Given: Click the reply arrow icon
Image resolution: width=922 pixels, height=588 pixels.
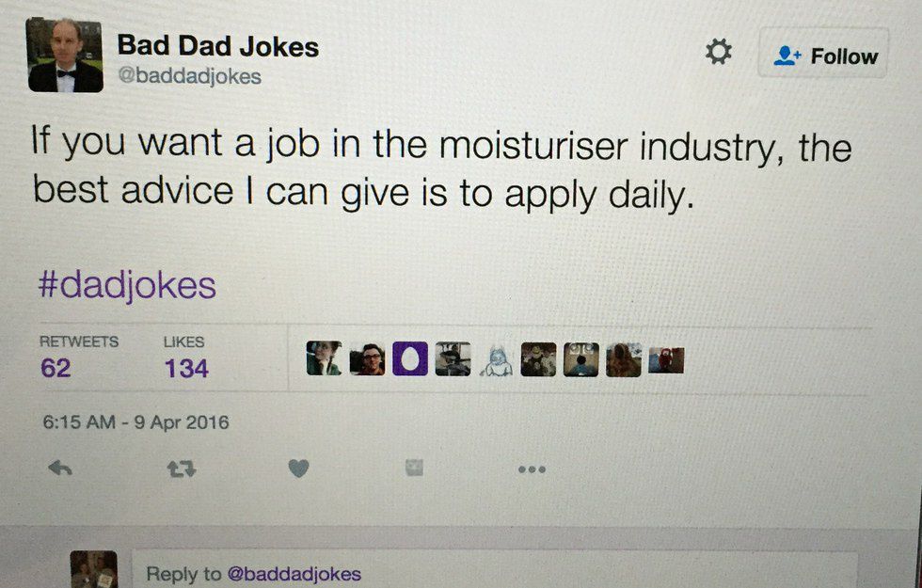Looking at the screenshot, I should point(60,468).
